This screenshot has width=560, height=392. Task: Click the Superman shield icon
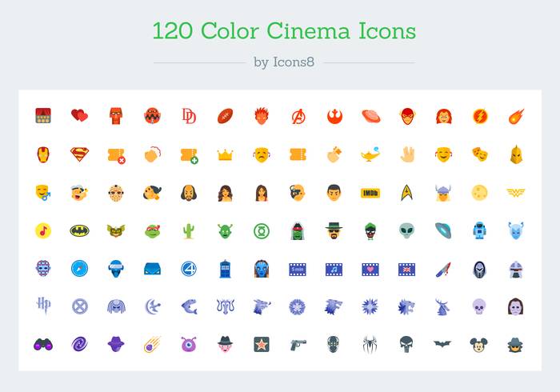(x=79, y=154)
